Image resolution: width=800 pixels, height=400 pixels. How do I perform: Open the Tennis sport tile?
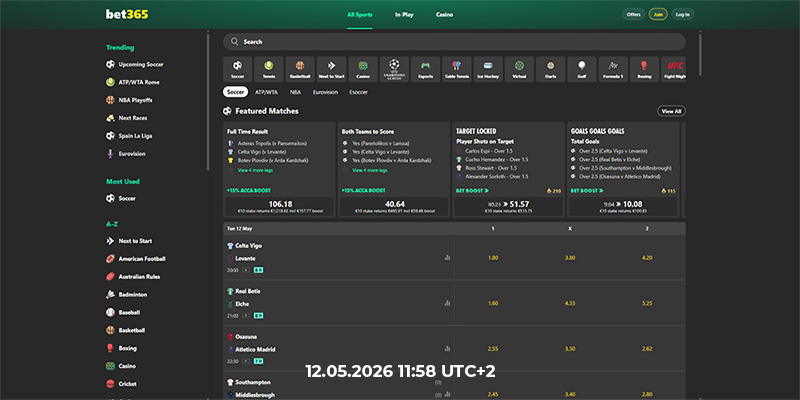pos(269,69)
